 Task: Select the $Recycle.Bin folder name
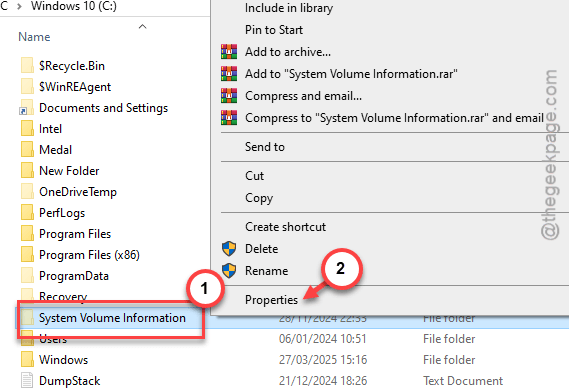72,66
